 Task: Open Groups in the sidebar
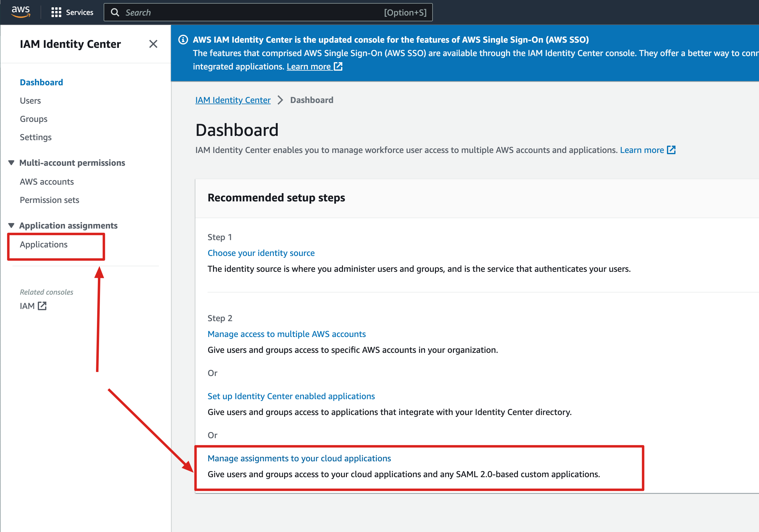(34, 119)
